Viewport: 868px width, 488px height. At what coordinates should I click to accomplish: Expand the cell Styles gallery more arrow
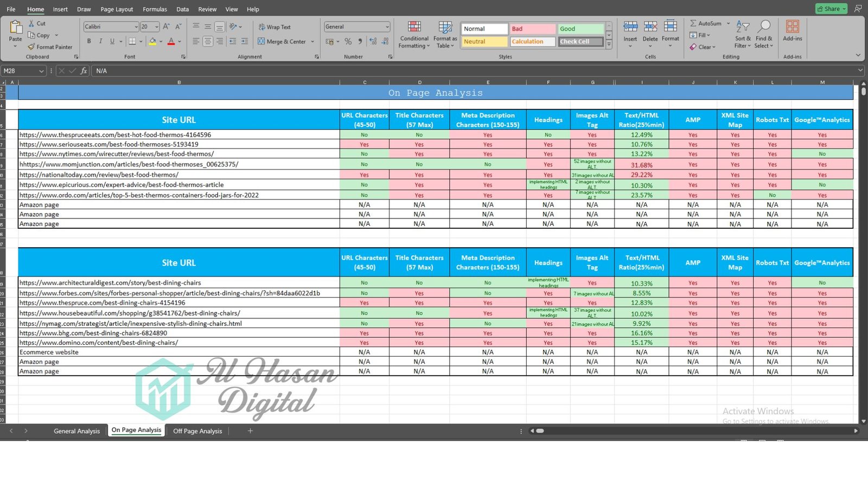(609, 45)
